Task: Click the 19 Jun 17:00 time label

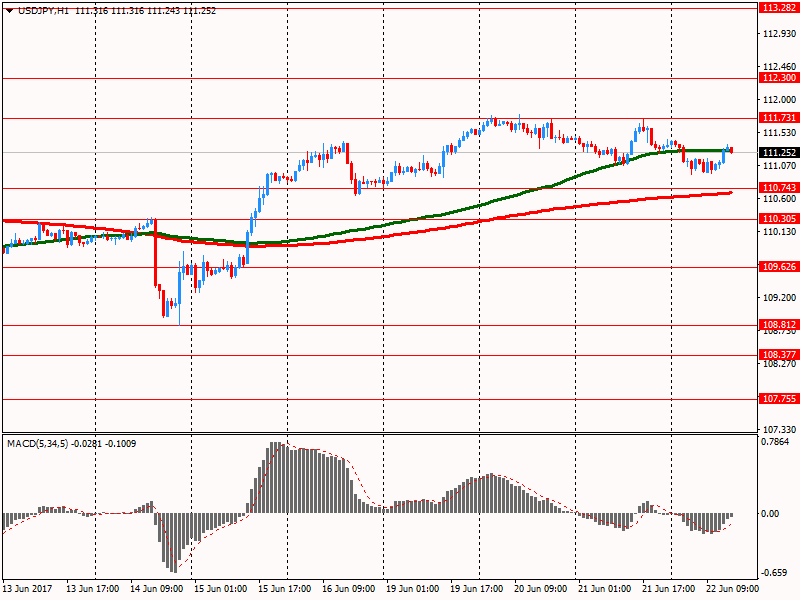Action: [x=477, y=589]
